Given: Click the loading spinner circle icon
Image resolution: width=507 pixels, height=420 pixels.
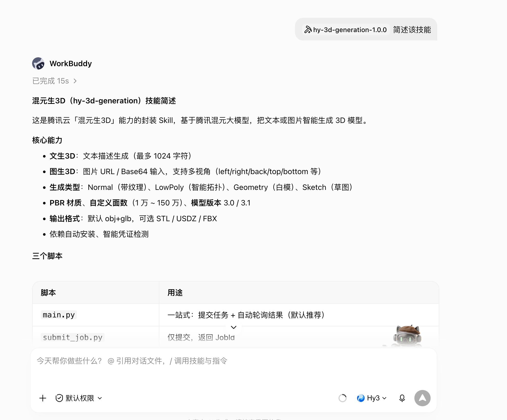Looking at the screenshot, I should point(343,398).
